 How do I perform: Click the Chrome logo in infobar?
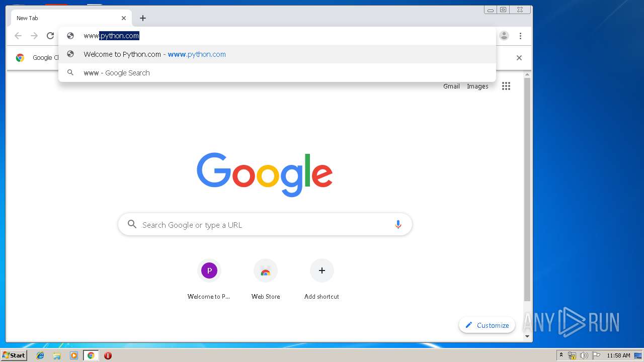point(20,58)
